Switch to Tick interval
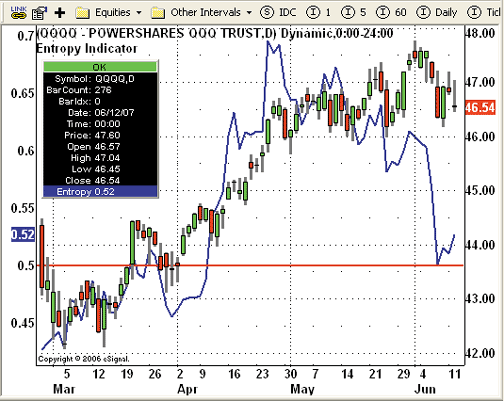Image resolution: width=504 pixels, height=401 pixels. click(x=485, y=13)
